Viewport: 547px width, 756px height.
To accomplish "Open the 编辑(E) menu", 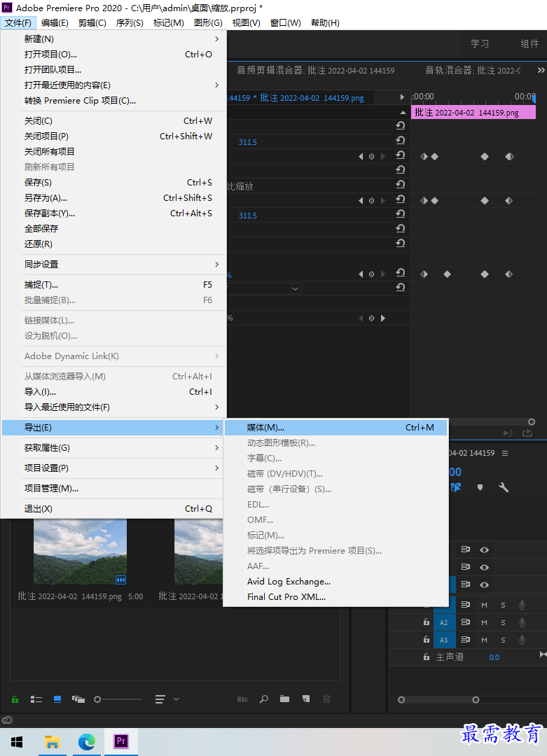I will (55, 22).
